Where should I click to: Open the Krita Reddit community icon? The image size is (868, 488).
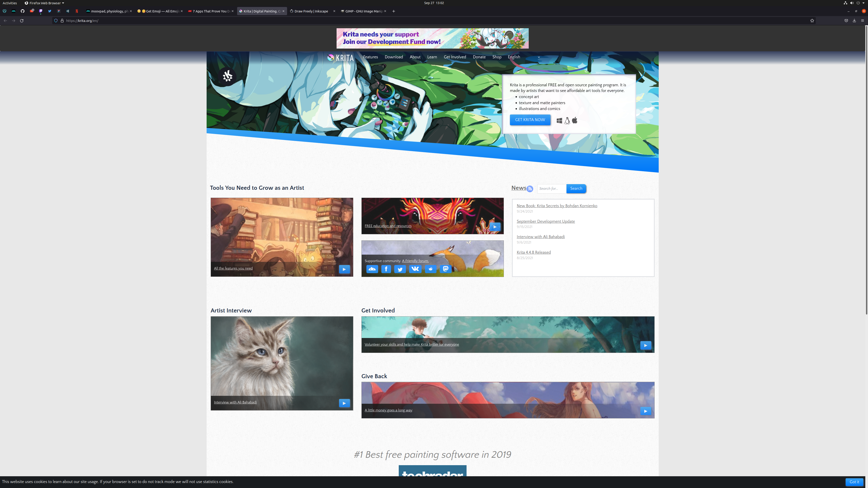431,269
